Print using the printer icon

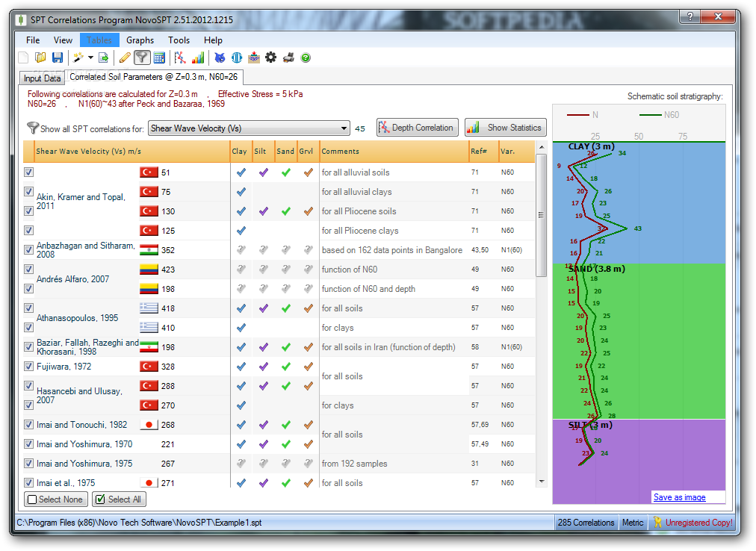288,57
